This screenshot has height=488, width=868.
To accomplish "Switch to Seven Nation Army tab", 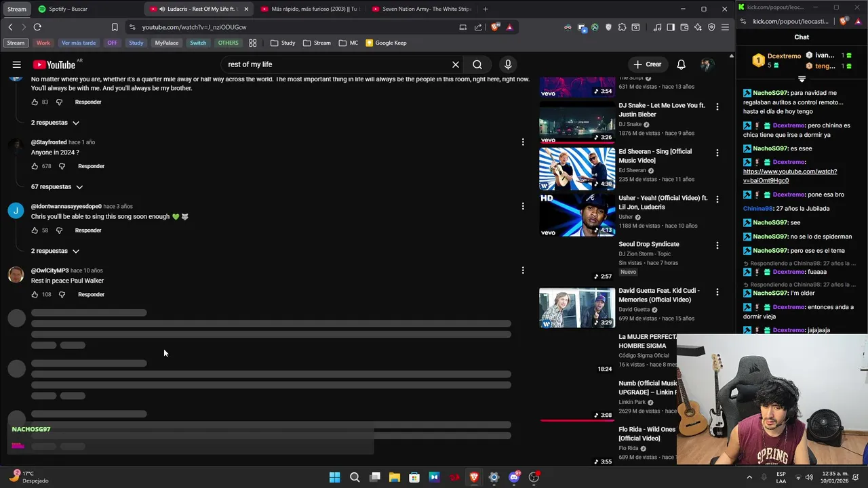I will [x=420, y=9].
